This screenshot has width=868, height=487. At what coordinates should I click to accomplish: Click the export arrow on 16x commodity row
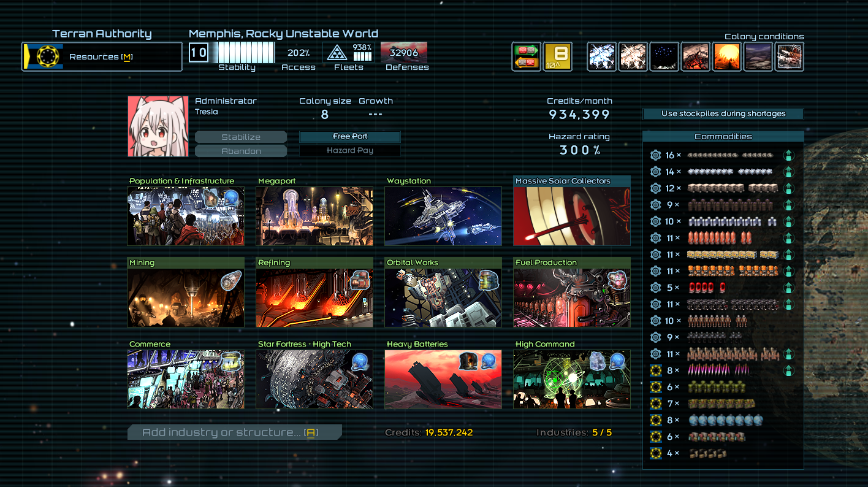pos(789,156)
